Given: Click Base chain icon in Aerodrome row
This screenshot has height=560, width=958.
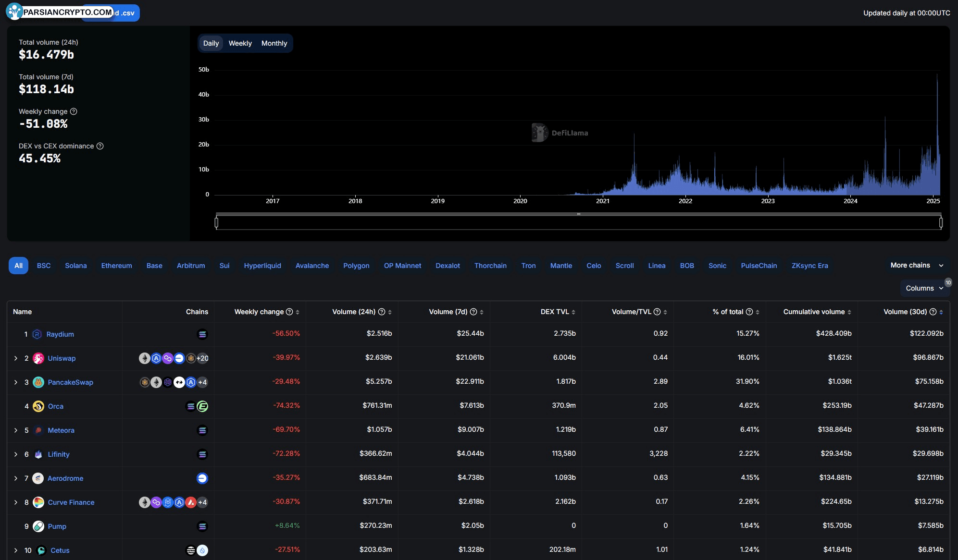Looking at the screenshot, I should tap(202, 478).
